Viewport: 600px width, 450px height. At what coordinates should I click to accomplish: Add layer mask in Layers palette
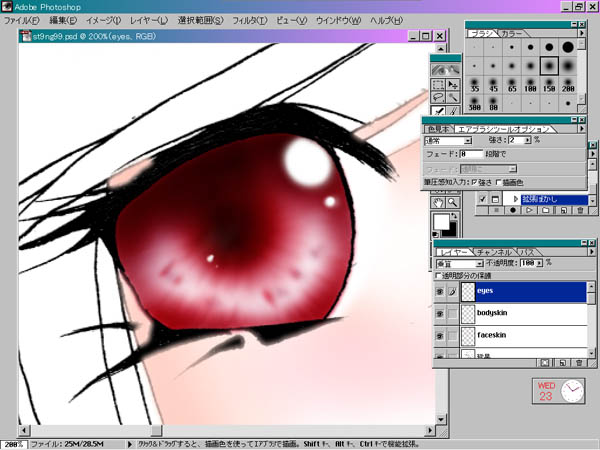click(x=545, y=363)
